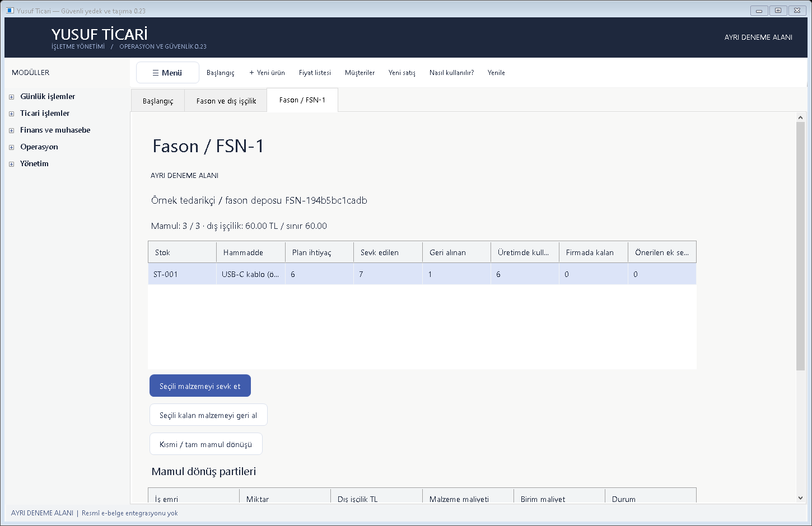Select the ST-001 row in the table
The image size is (812, 526).
[422, 274]
